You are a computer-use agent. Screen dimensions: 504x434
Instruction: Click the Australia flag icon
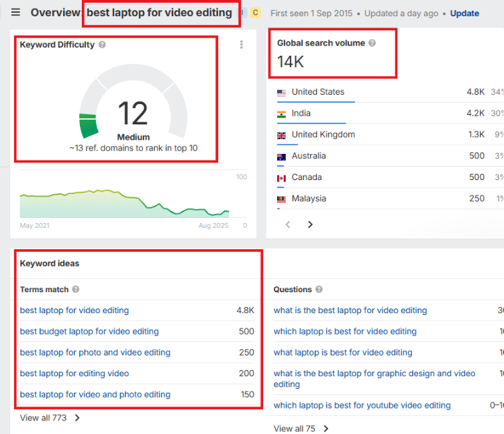(281, 157)
